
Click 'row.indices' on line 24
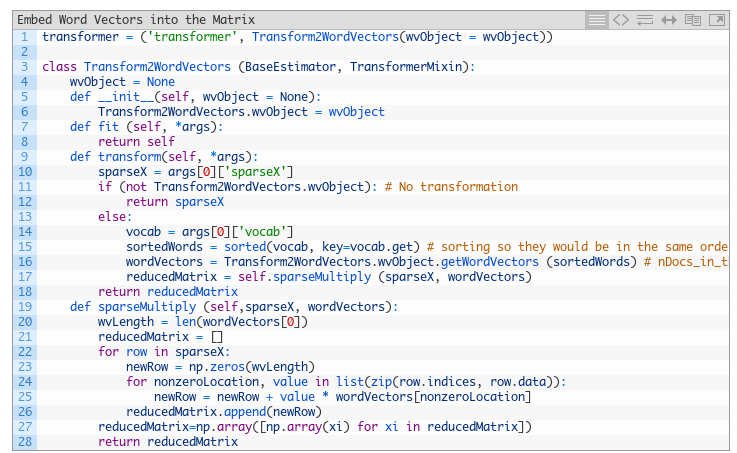[438, 382]
